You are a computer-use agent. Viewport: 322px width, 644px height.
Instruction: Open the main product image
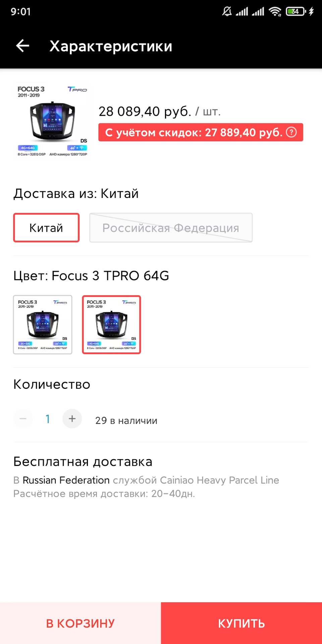coord(52,120)
